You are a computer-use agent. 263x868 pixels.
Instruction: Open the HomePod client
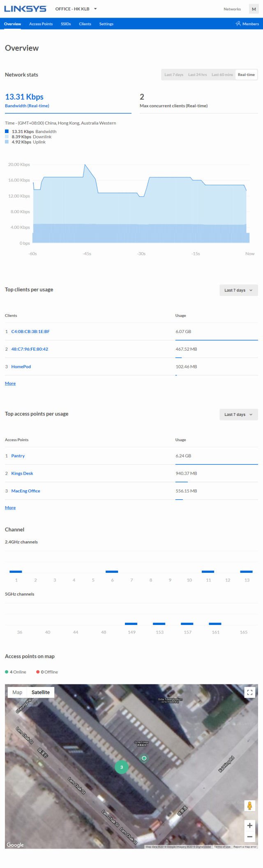pyautogui.click(x=21, y=367)
